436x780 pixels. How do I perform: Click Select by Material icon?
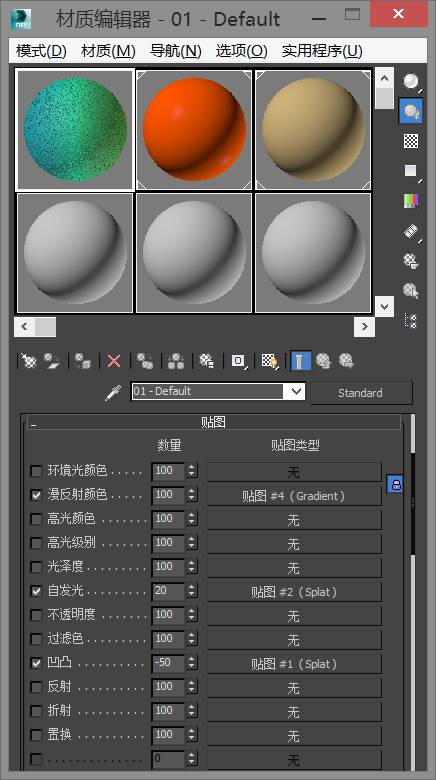click(411, 291)
